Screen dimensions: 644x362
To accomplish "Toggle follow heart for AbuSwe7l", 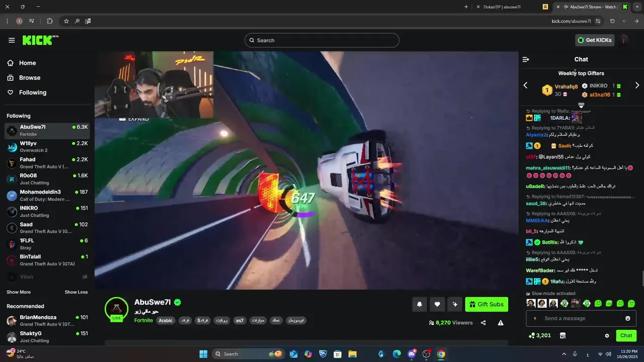I will tap(437, 304).
